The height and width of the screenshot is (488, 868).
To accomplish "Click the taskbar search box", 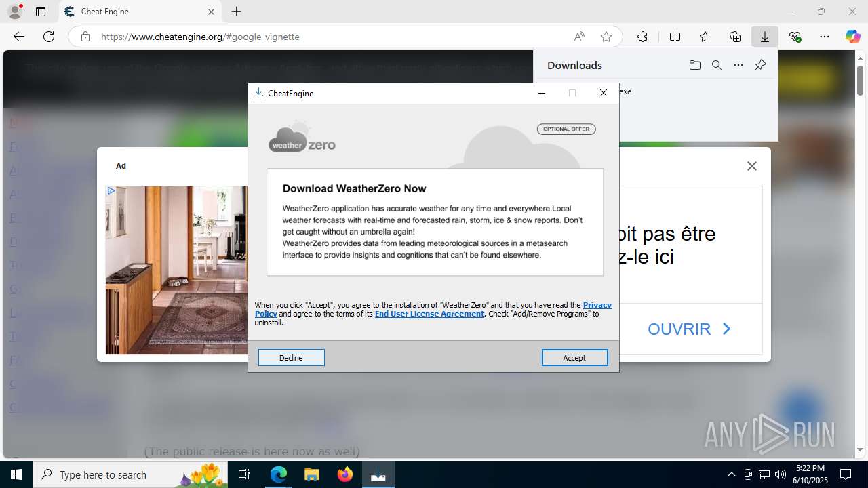I will [x=130, y=474].
